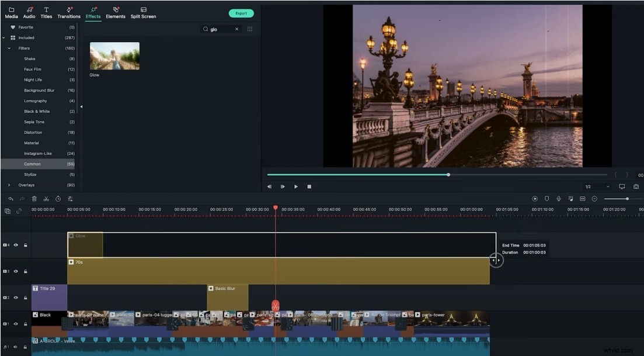Click the Delete clip trash icon
This screenshot has height=356, width=644.
coord(34,199)
